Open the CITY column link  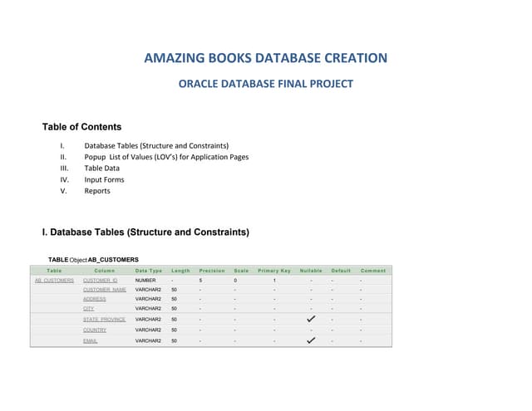[88, 309]
